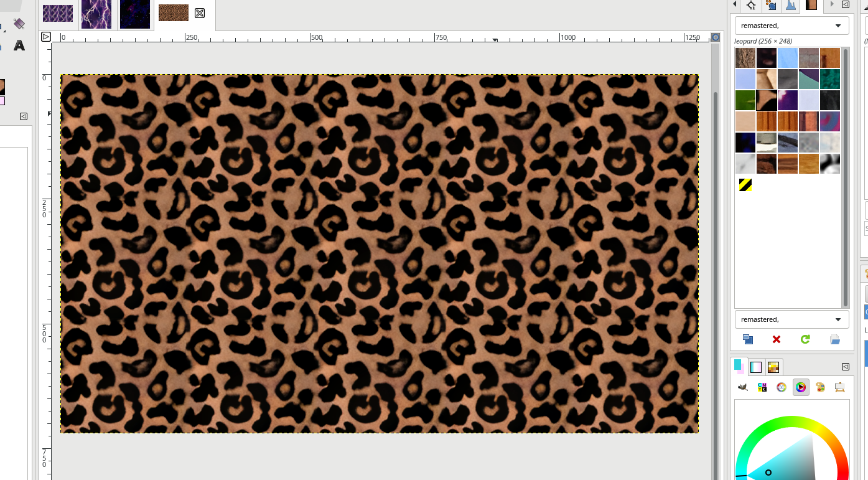Screen dimensions: 868x480
Task: Open pattern as image button
Action: [835, 339]
